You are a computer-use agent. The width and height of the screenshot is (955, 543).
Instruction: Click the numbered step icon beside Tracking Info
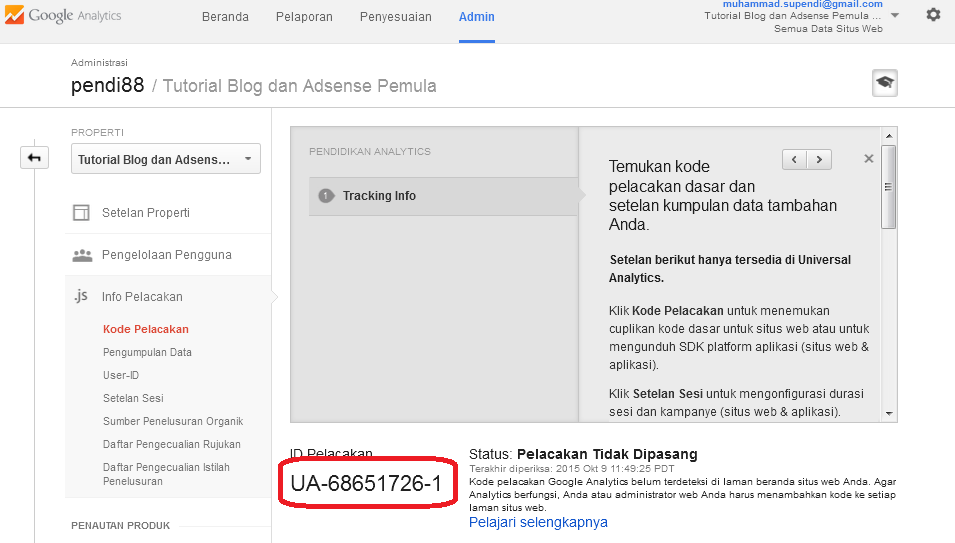coord(326,196)
